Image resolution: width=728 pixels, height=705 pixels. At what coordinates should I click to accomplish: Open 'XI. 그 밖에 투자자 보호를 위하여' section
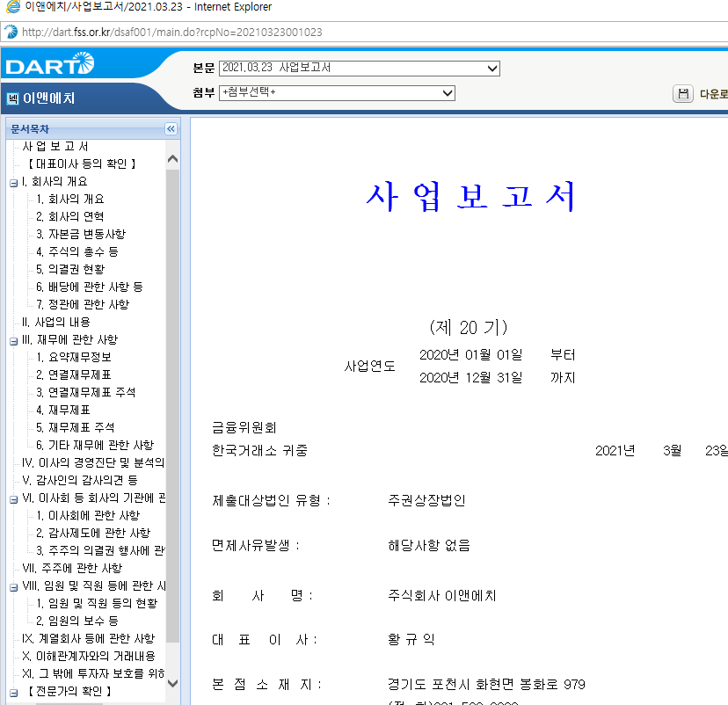point(93,674)
